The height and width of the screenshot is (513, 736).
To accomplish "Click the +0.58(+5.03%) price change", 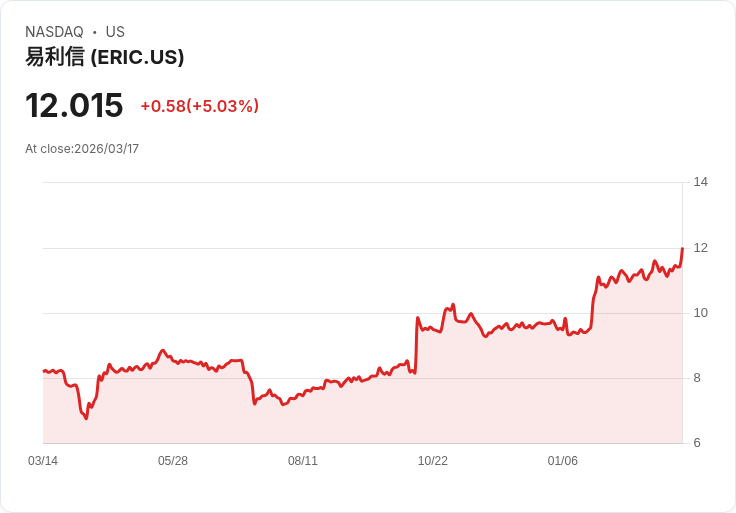I will point(199,106).
